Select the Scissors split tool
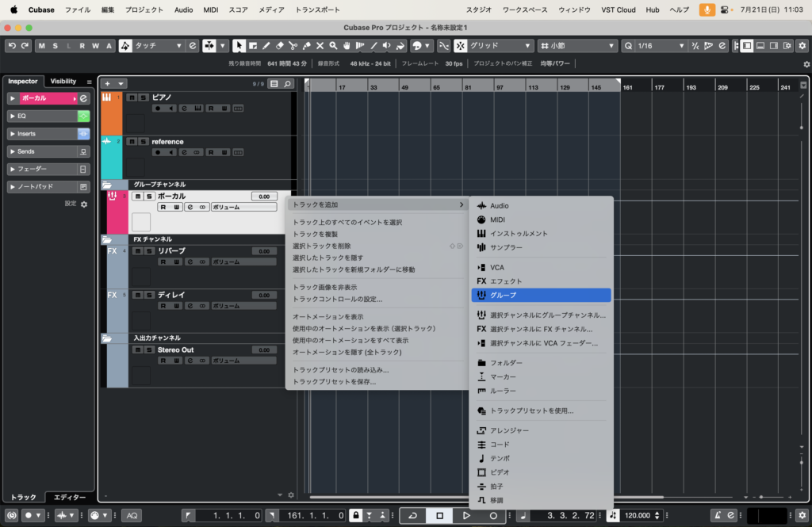 point(293,46)
